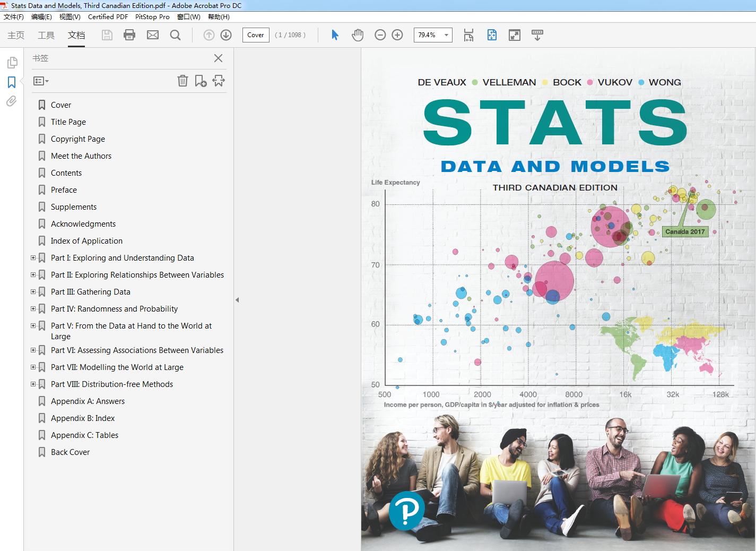756x551 pixels.
Task: Open the PitStop Pro menu
Action: click(152, 17)
